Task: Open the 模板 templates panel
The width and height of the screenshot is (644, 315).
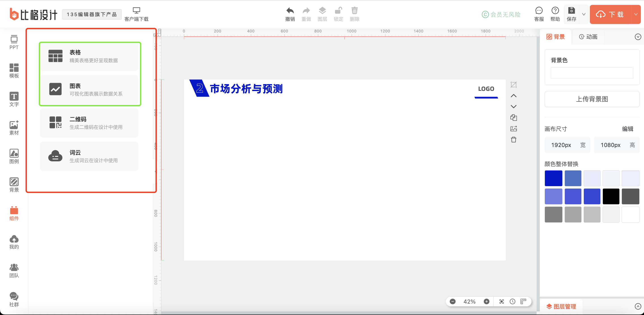Action: tap(14, 70)
